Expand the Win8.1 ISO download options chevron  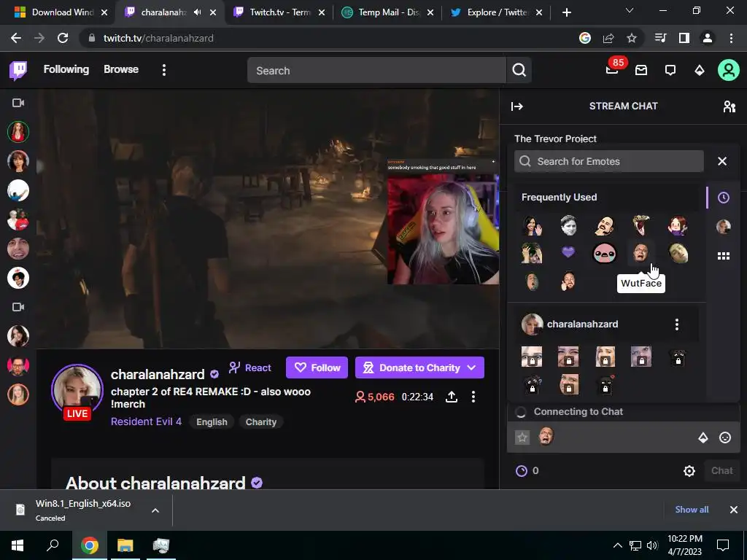click(x=155, y=510)
